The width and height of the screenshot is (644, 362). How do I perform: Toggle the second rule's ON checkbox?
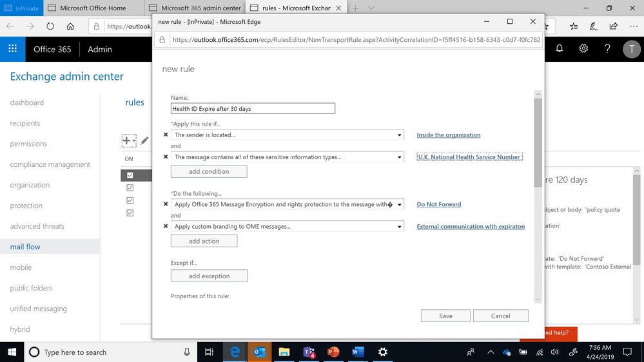(130, 188)
